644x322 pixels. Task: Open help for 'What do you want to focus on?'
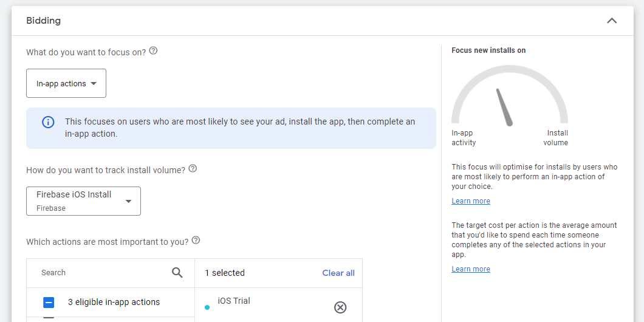(x=153, y=51)
